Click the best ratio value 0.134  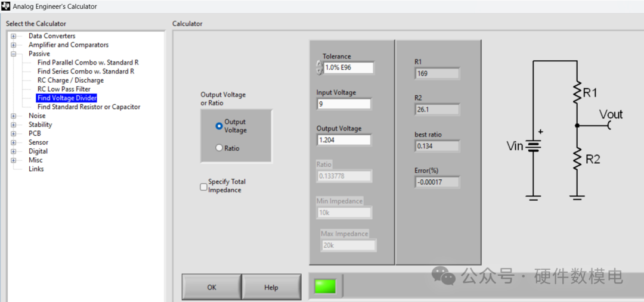[x=437, y=146]
